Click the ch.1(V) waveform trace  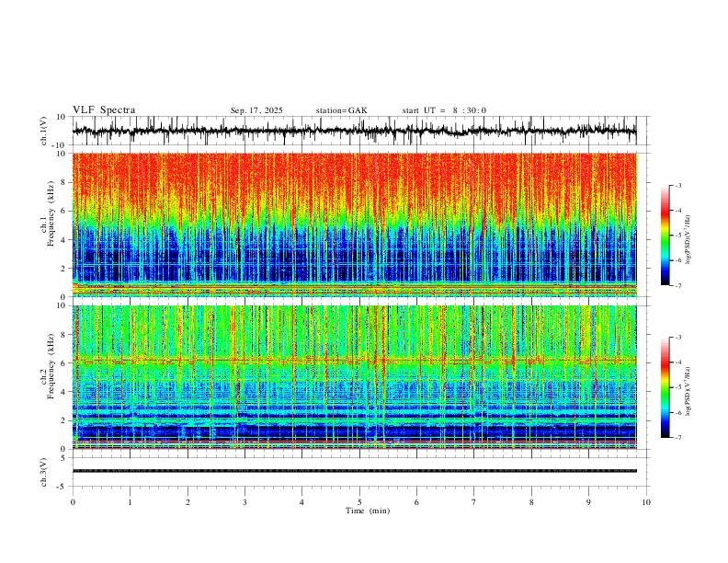point(354,131)
